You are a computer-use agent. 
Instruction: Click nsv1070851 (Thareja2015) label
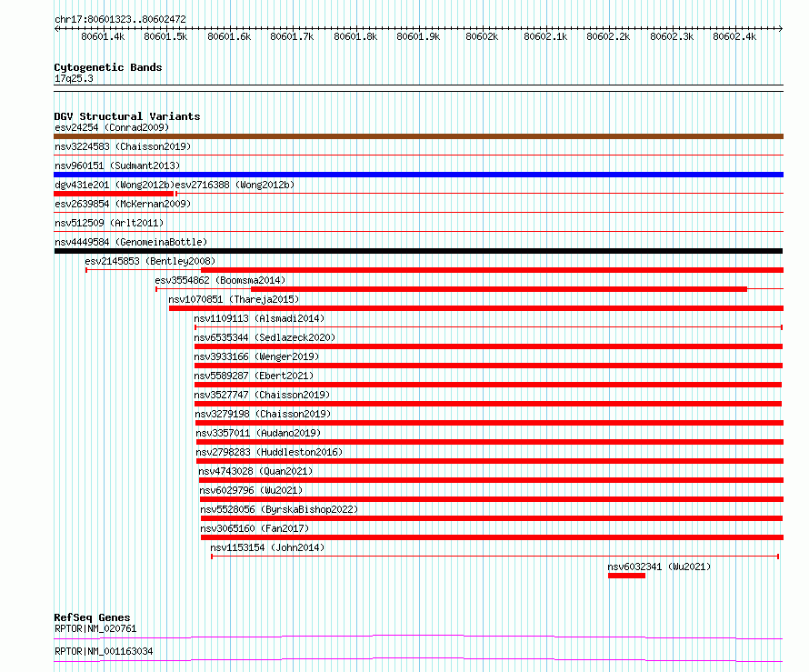click(234, 299)
